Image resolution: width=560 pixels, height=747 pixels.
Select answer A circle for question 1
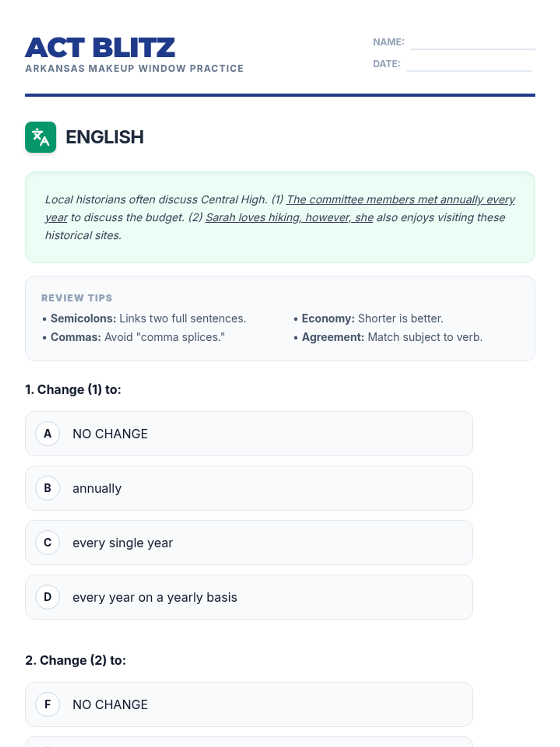tap(48, 434)
